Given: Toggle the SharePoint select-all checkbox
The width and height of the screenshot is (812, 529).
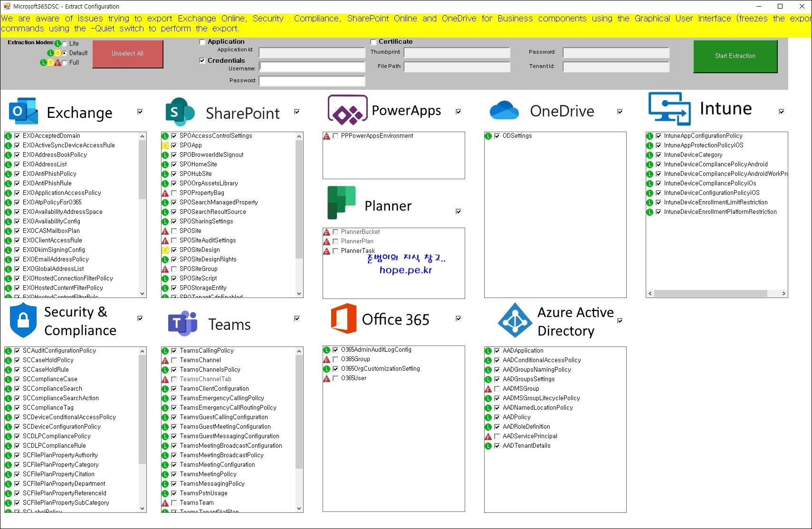Looking at the screenshot, I should coord(297,112).
